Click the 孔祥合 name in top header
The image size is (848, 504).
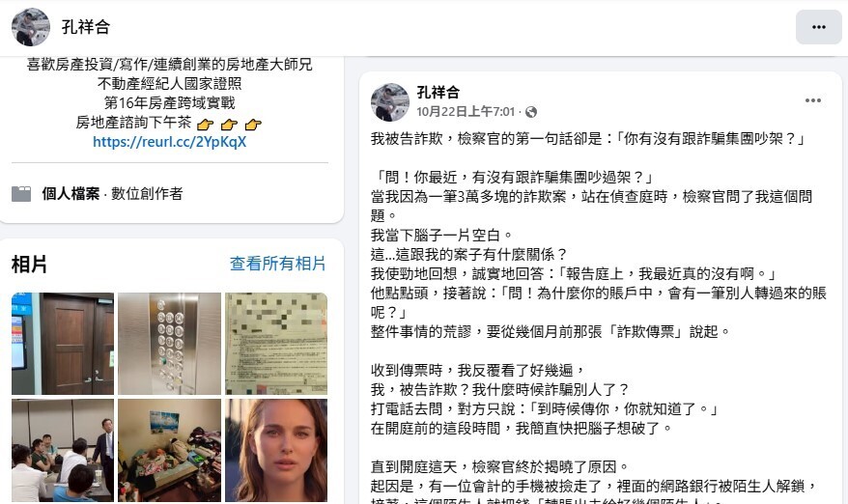(x=86, y=27)
